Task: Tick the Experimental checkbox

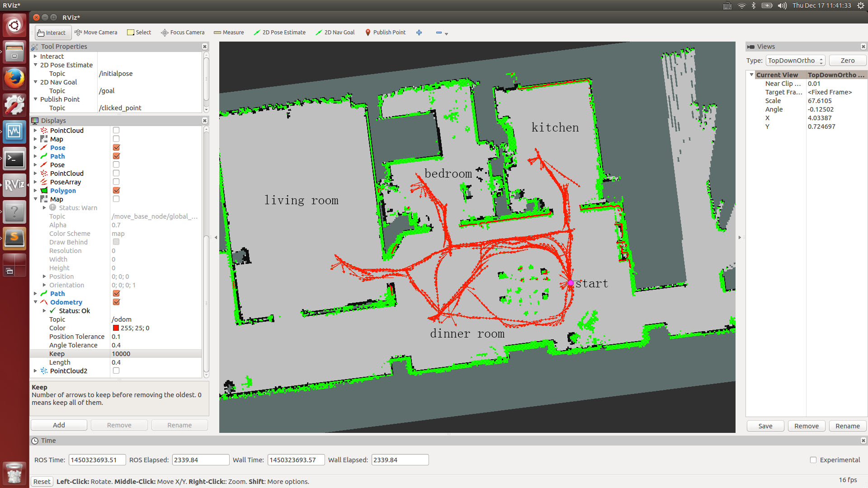Action: point(813,460)
